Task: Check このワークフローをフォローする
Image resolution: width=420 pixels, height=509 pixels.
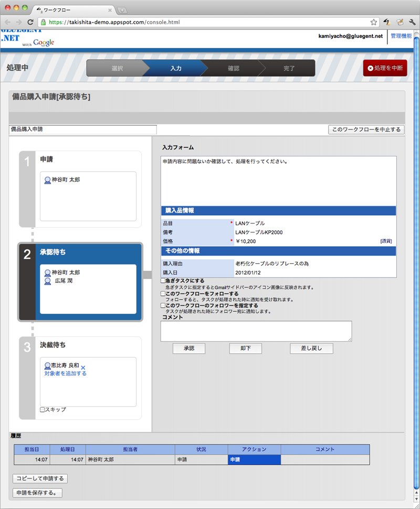Action: [x=163, y=293]
